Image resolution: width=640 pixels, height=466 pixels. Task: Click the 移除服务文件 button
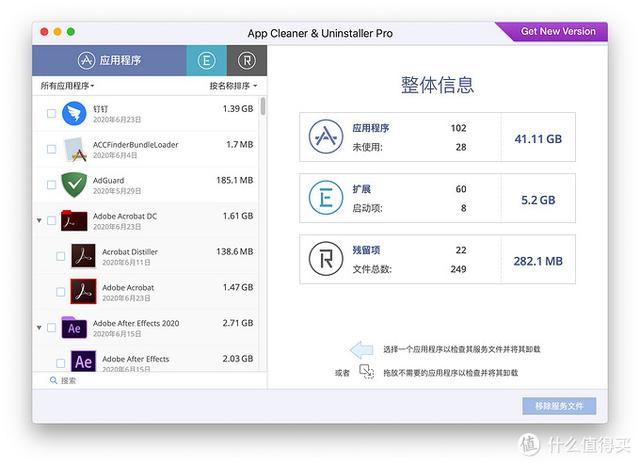point(559,406)
